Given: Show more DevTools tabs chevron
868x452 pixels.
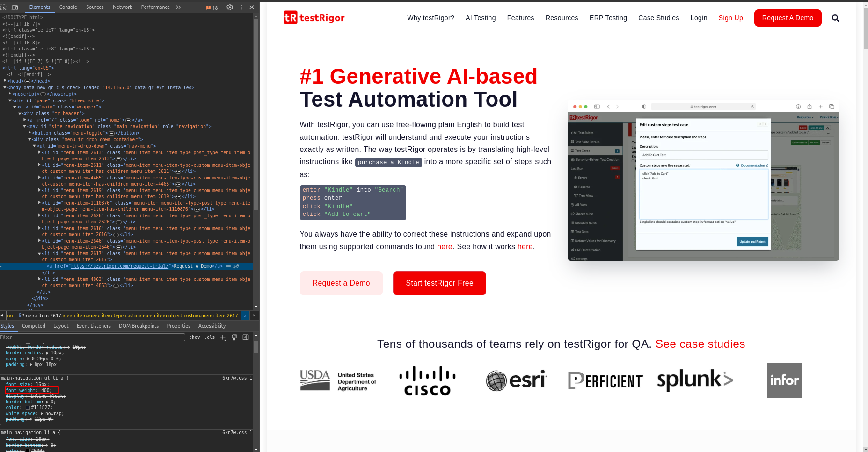Looking at the screenshot, I should tap(178, 7).
